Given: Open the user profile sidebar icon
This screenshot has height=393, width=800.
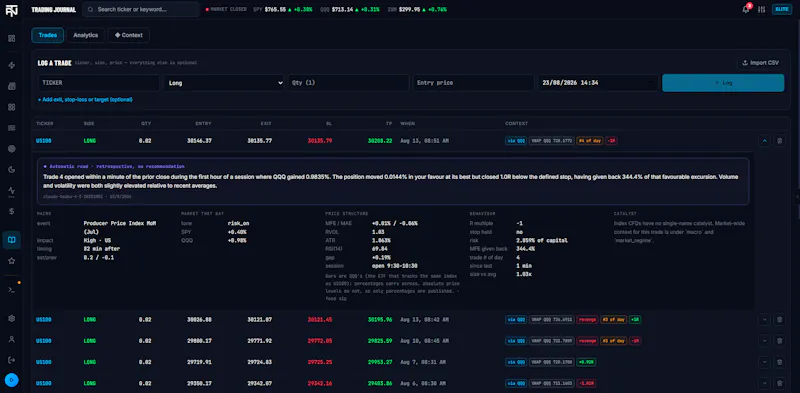Looking at the screenshot, I should coord(11,339).
